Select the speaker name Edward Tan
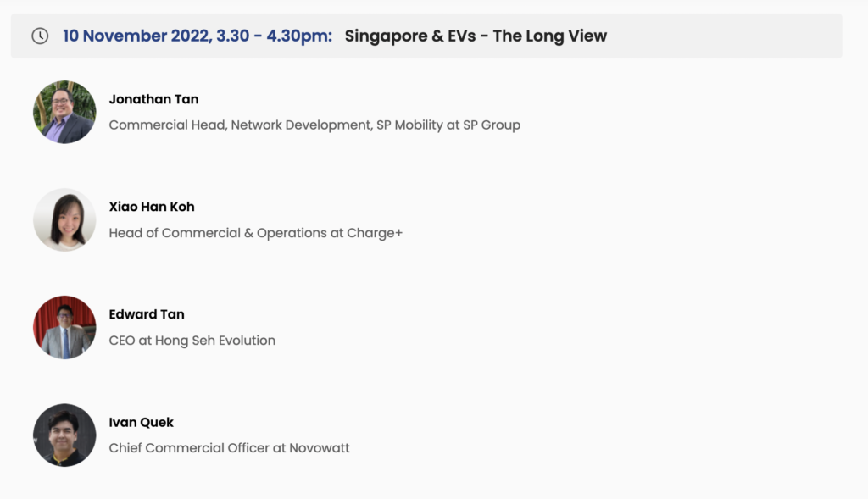This screenshot has width=868, height=499. pos(147,314)
